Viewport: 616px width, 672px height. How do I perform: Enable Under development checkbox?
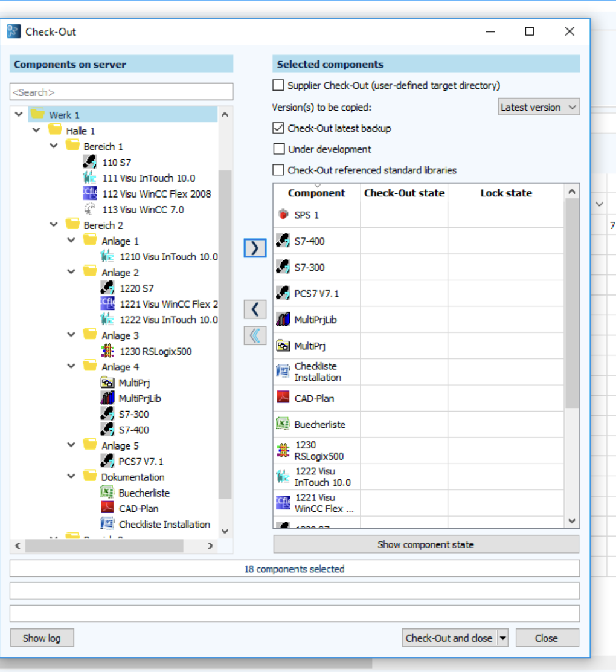point(278,149)
